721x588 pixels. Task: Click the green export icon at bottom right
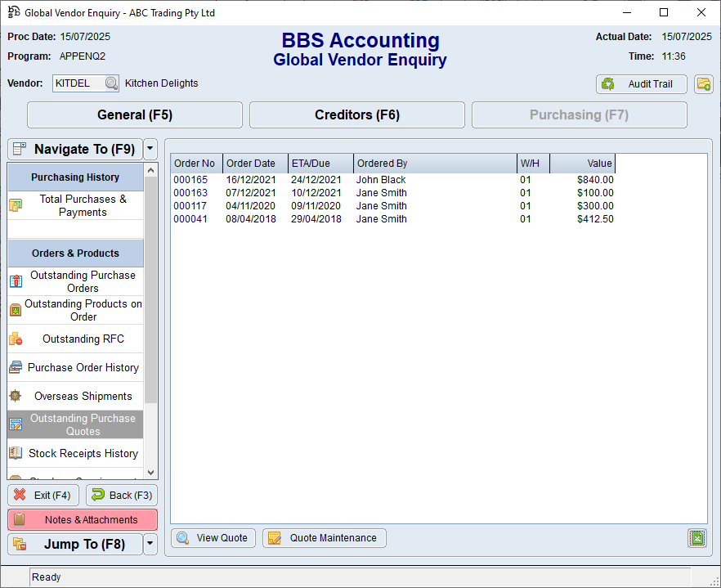click(x=696, y=538)
